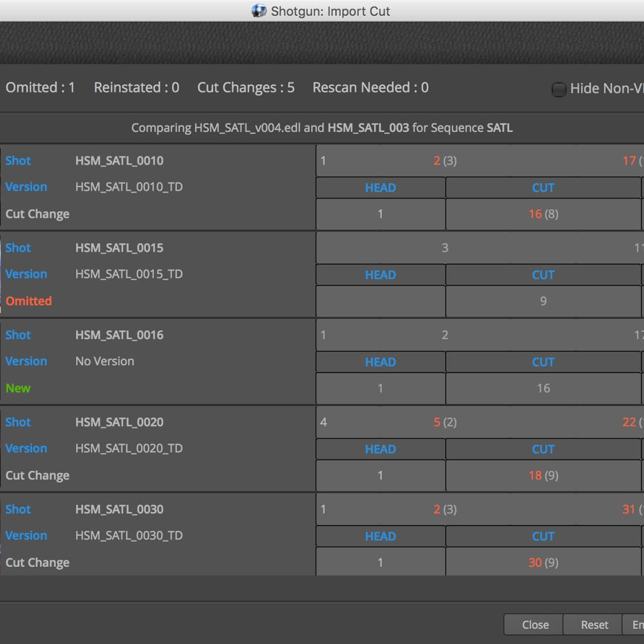
Task: Select shot name HSM_SATL_0016
Action: tap(119, 335)
